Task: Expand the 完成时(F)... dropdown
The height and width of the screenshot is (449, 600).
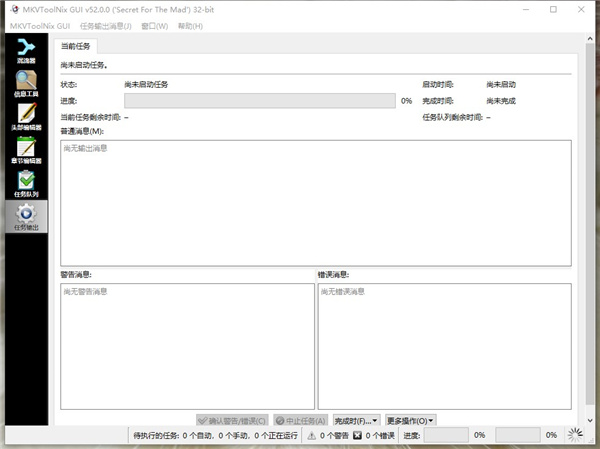Action: (x=357, y=421)
